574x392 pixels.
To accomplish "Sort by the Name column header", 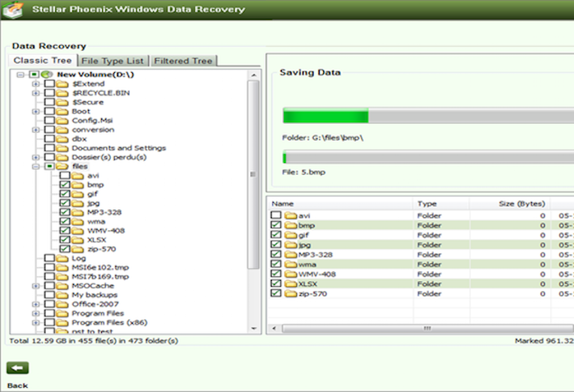I will coord(340,204).
